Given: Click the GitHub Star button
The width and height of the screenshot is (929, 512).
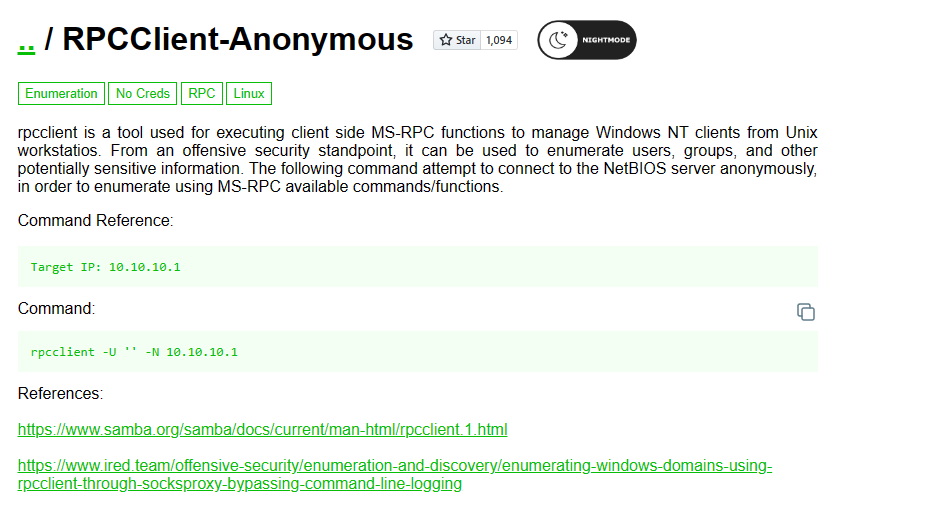Looking at the screenshot, I should (x=457, y=40).
